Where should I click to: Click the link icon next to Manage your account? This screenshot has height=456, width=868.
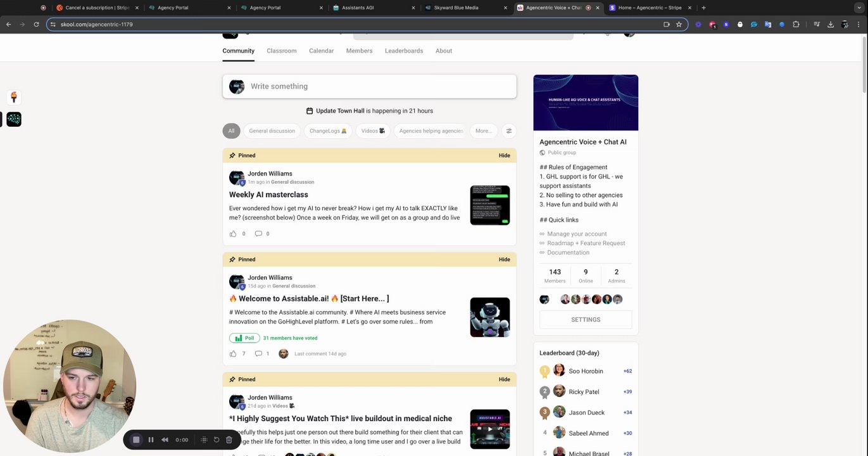(x=542, y=234)
